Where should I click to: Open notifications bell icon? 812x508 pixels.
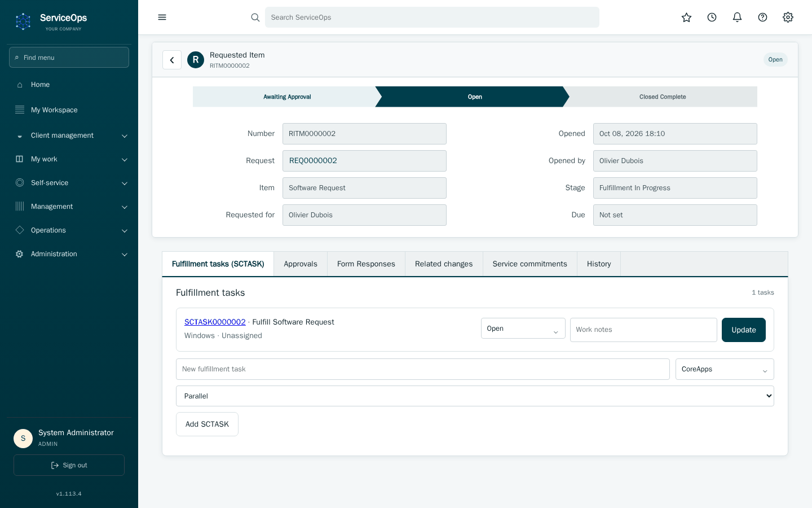(737, 17)
